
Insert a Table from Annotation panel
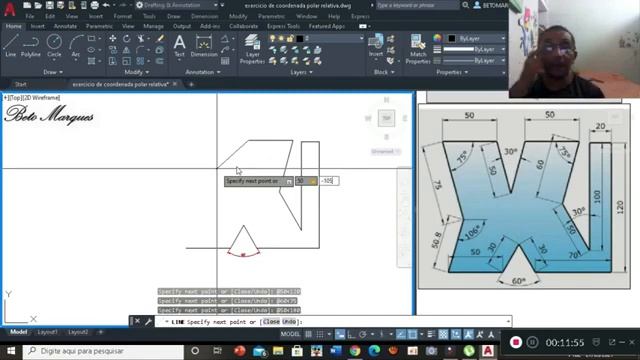click(x=225, y=61)
